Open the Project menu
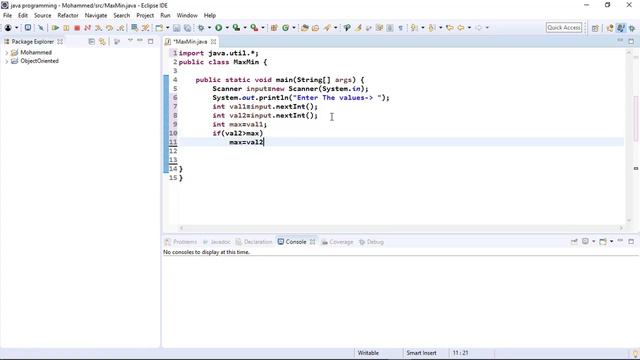 [145, 16]
